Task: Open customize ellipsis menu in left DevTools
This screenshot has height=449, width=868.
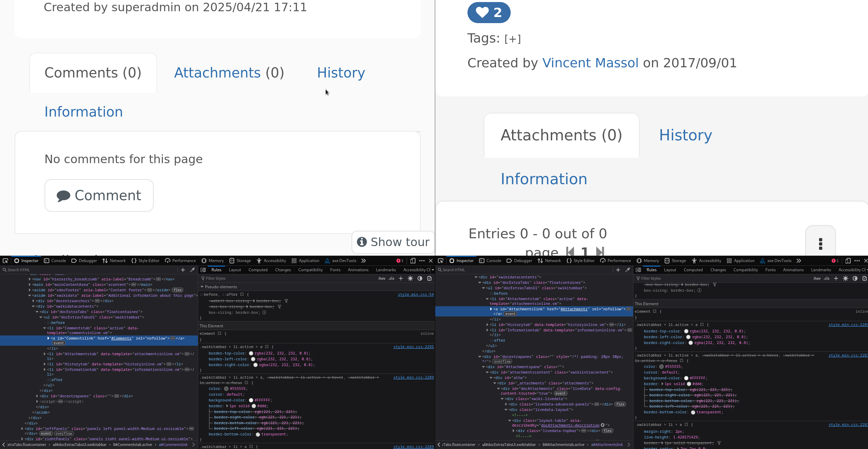Action: click(x=422, y=261)
